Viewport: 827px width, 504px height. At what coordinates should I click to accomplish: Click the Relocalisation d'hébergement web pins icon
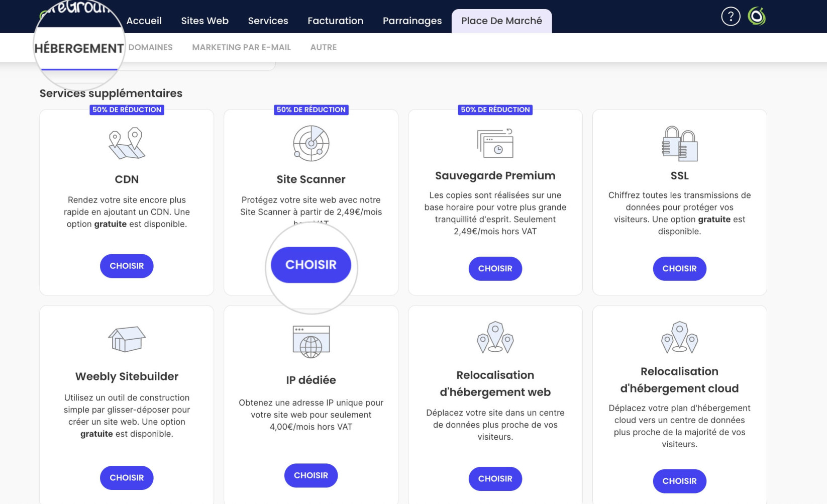click(495, 337)
